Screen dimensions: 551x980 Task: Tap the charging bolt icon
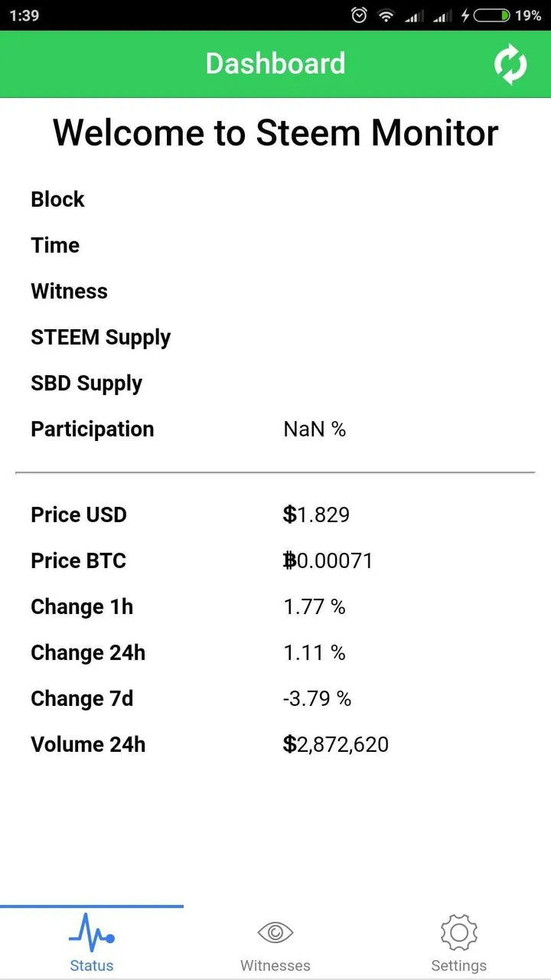coord(465,15)
